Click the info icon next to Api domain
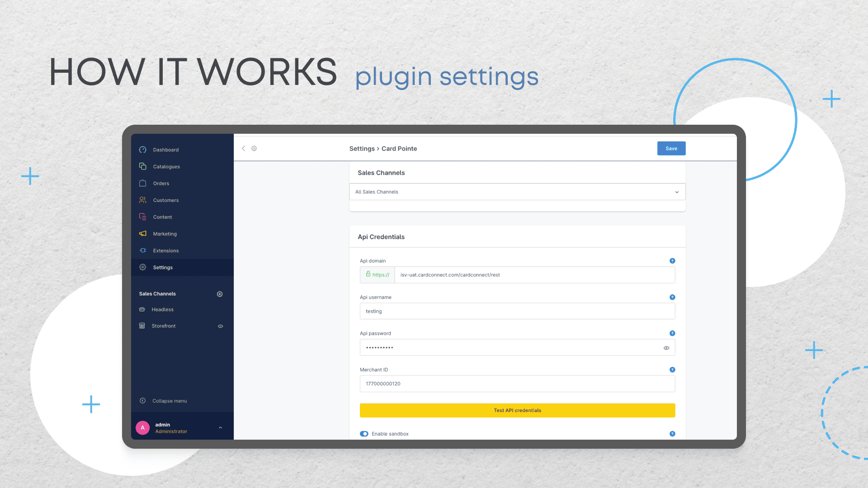The width and height of the screenshot is (868, 488). [672, 260]
